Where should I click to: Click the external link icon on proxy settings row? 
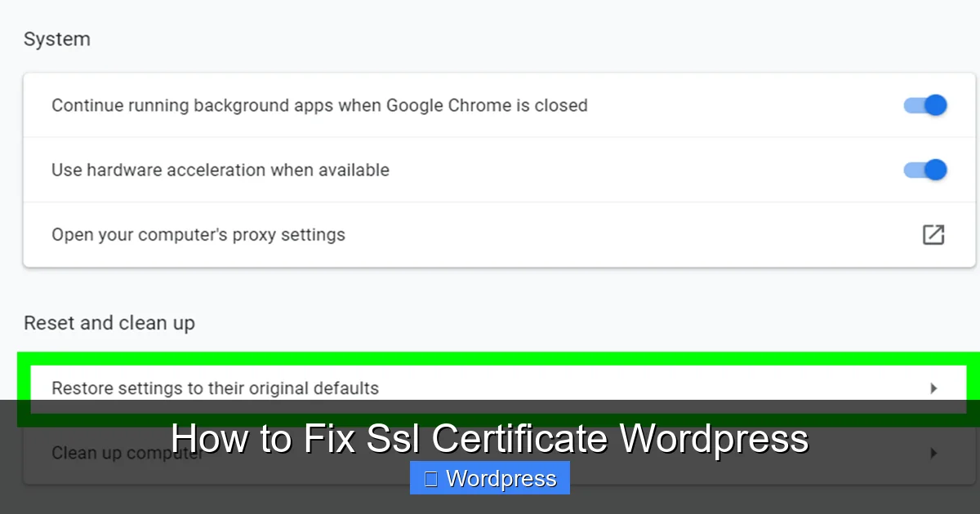pos(933,234)
